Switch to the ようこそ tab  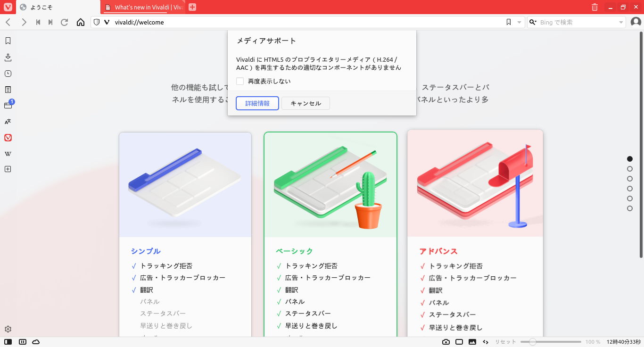(x=58, y=7)
